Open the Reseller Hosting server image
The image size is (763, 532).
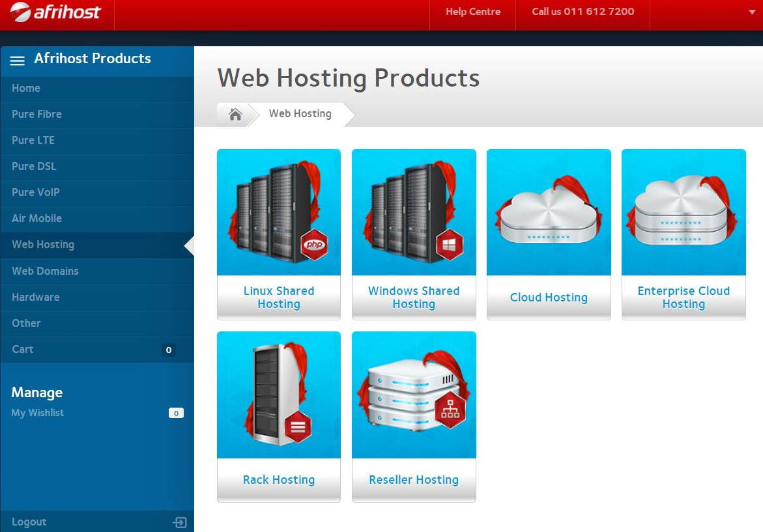click(x=414, y=395)
